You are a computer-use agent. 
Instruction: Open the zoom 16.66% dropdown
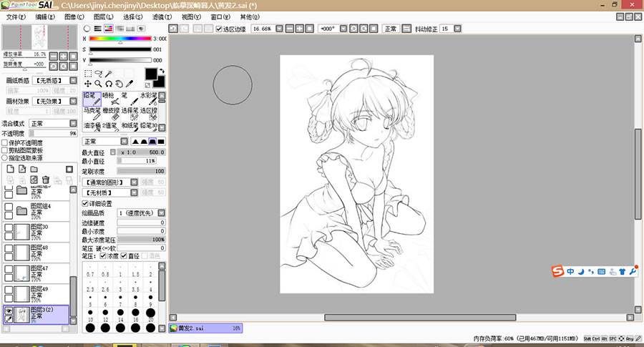[279, 29]
